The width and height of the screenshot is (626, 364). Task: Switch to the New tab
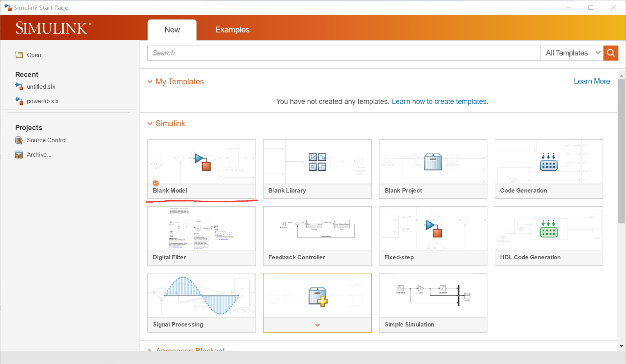coord(172,30)
